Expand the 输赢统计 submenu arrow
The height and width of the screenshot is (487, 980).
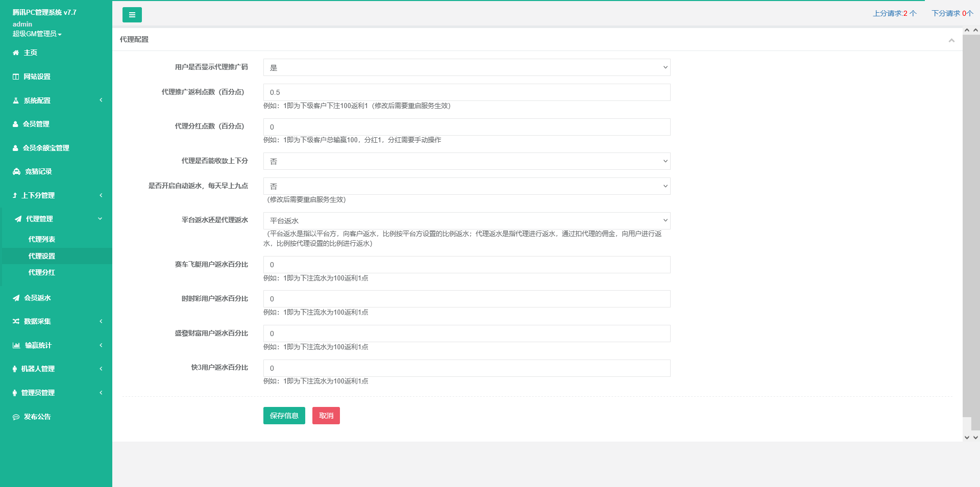pyautogui.click(x=101, y=345)
